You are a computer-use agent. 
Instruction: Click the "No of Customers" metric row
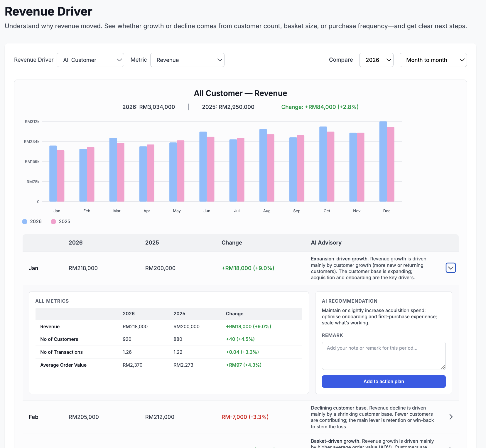click(x=59, y=339)
